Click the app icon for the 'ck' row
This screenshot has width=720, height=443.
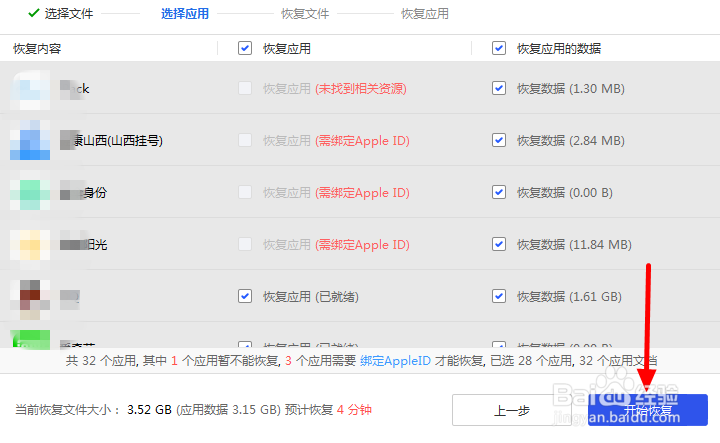[30, 90]
